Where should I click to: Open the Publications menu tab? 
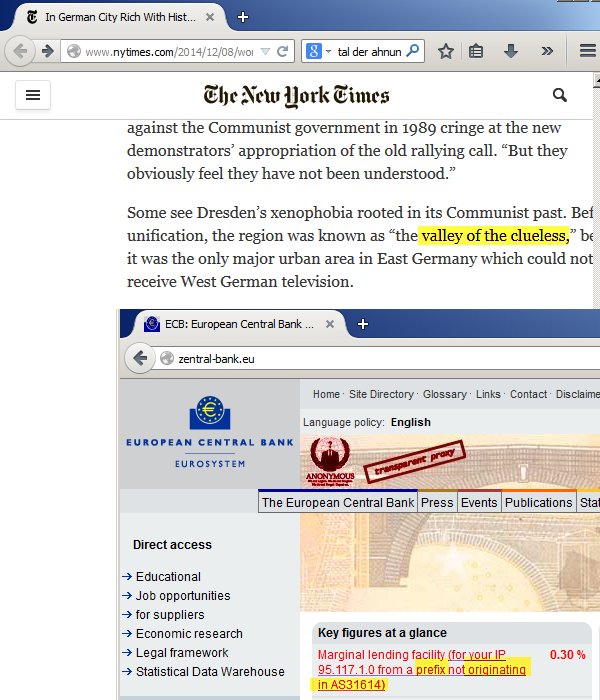pos(538,503)
